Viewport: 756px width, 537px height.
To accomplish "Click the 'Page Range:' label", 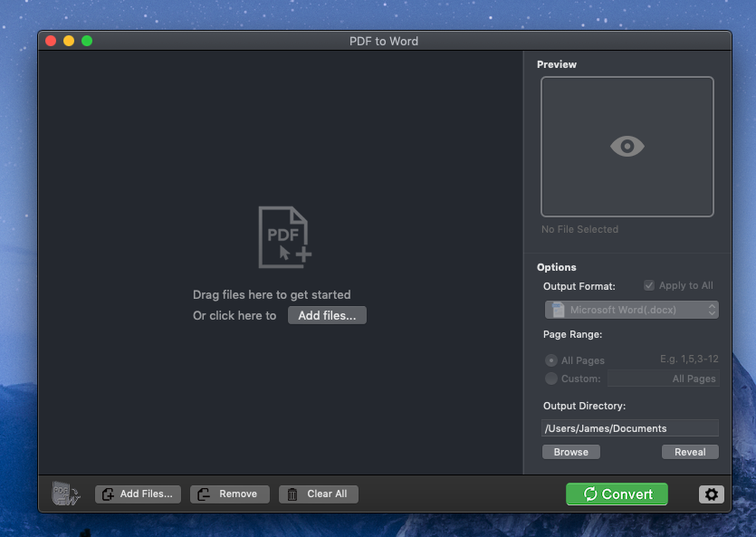I will pyautogui.click(x=572, y=334).
